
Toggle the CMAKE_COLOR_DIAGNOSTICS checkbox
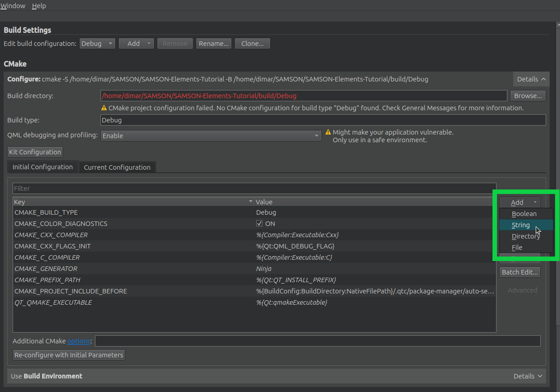(260, 223)
